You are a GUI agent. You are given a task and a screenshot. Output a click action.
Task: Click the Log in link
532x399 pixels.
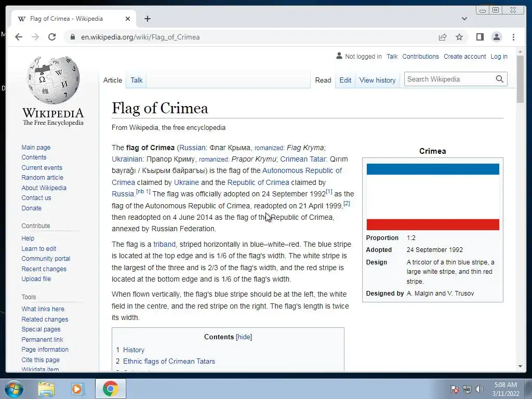pyautogui.click(x=499, y=56)
